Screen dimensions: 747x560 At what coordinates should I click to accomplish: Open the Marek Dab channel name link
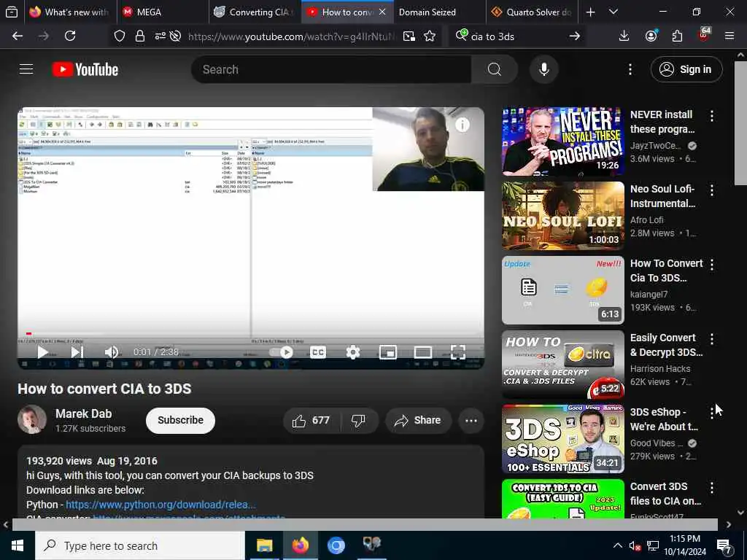pos(83,414)
